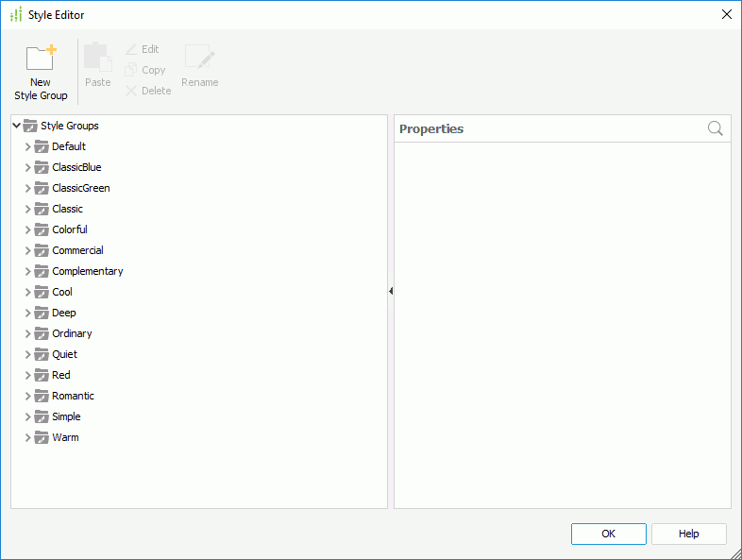The image size is (742, 560).
Task: Collapse the Style Groups root node
Action: (x=17, y=126)
